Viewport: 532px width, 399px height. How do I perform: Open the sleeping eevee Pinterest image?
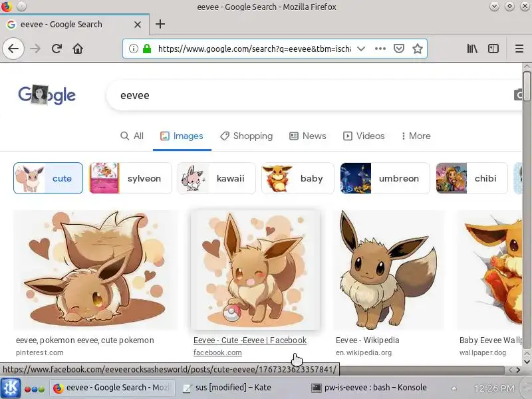coord(96,270)
